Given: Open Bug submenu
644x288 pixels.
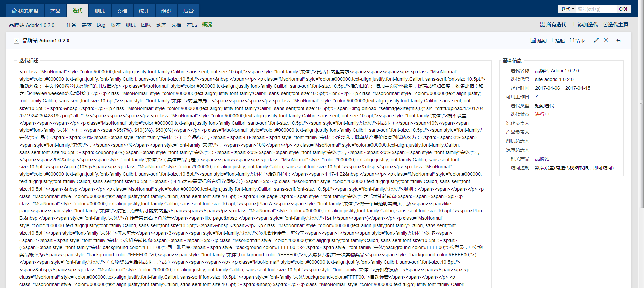Looking at the screenshot, I should [101, 25].
